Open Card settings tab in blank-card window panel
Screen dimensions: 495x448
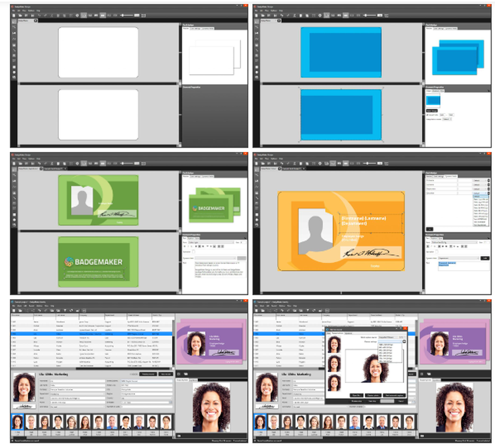pyautogui.click(x=196, y=28)
